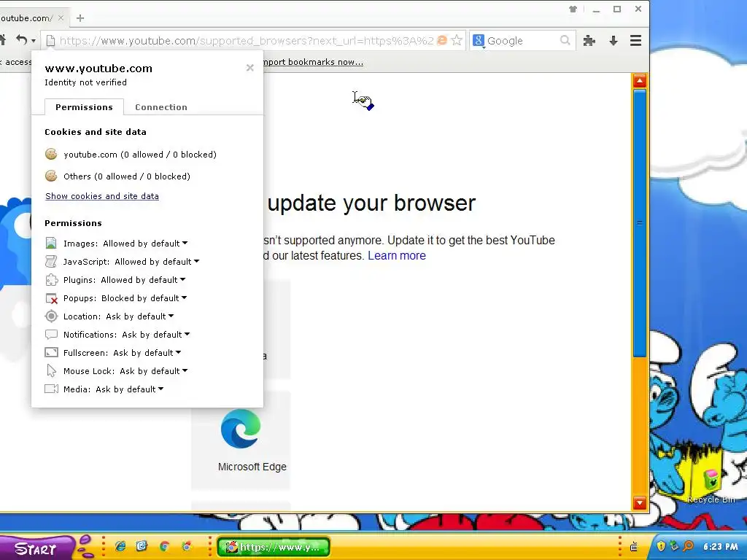The height and width of the screenshot is (560, 747).
Task: Expand the JavaScript permission dropdown
Action: (x=196, y=262)
